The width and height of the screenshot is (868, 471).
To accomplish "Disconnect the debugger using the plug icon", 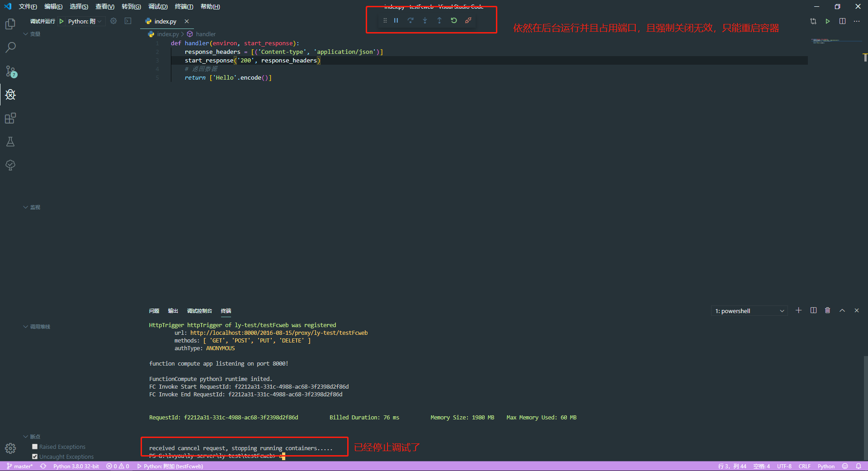I will [x=468, y=20].
